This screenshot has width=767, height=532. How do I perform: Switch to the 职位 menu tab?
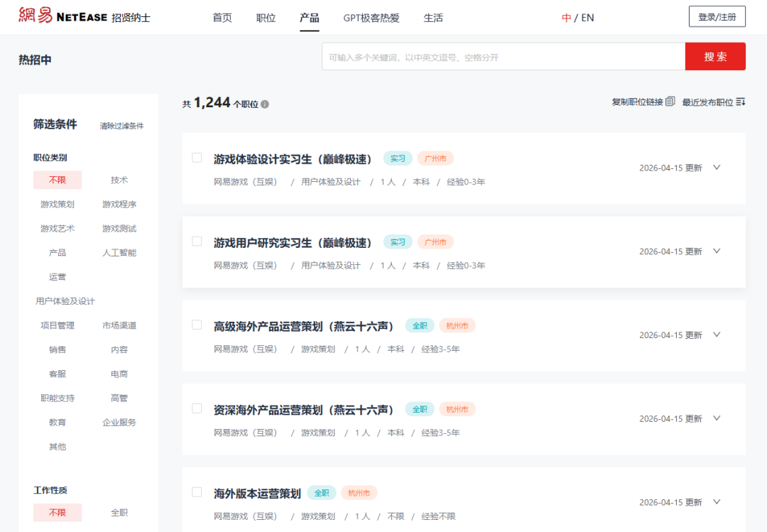tap(266, 18)
